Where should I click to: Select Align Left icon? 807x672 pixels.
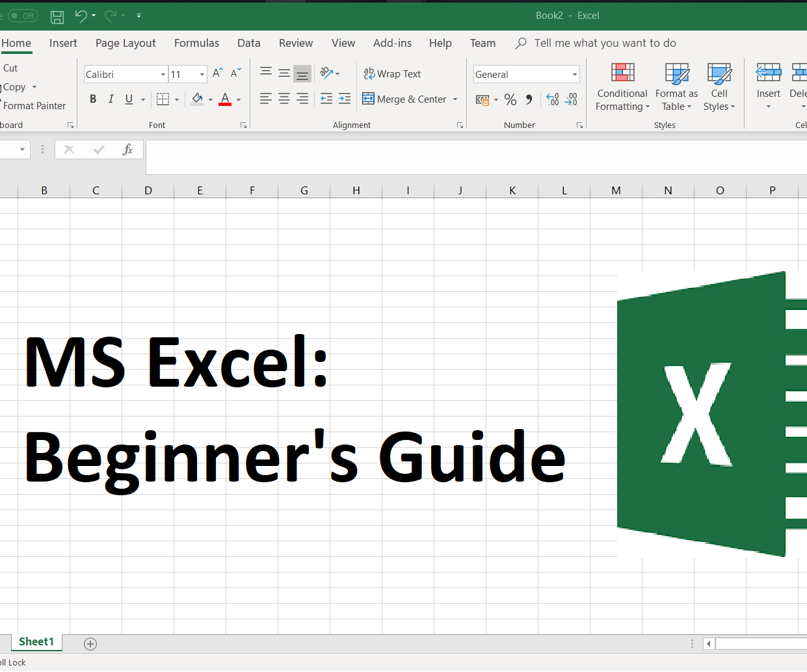click(266, 99)
